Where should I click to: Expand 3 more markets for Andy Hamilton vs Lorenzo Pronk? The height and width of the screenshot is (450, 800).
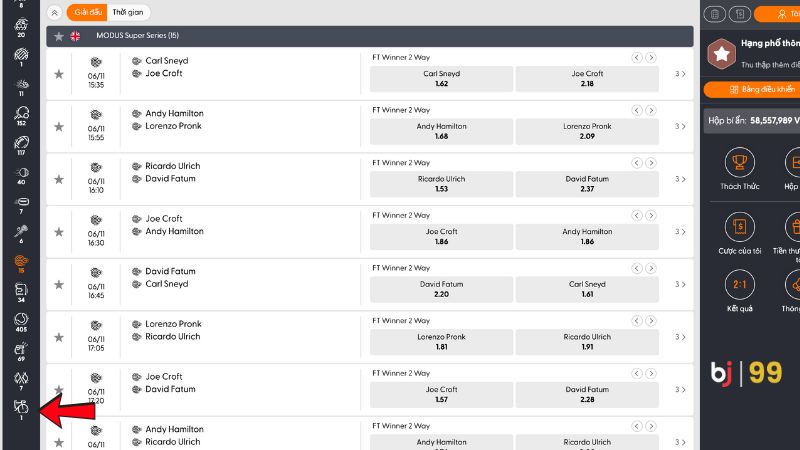point(680,126)
